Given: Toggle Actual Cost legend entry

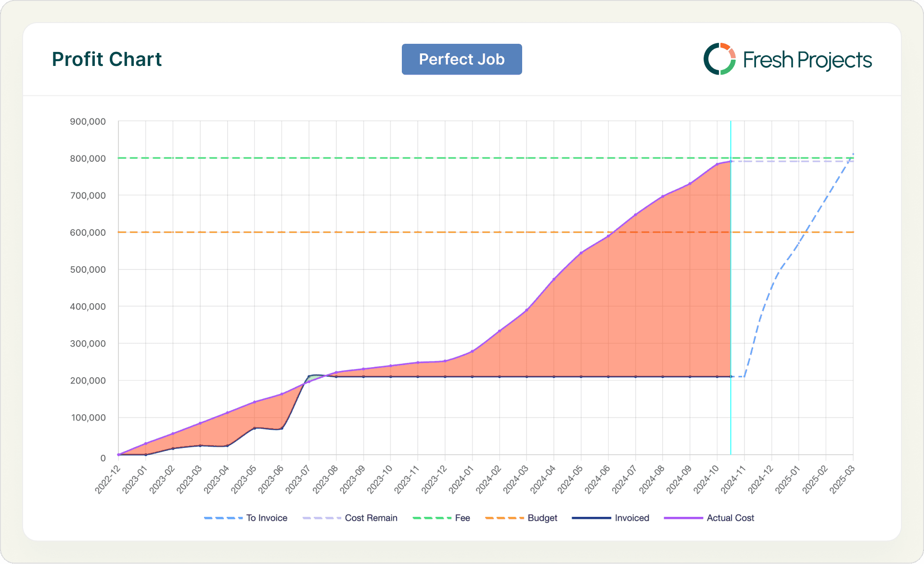Looking at the screenshot, I should pyautogui.click(x=730, y=518).
